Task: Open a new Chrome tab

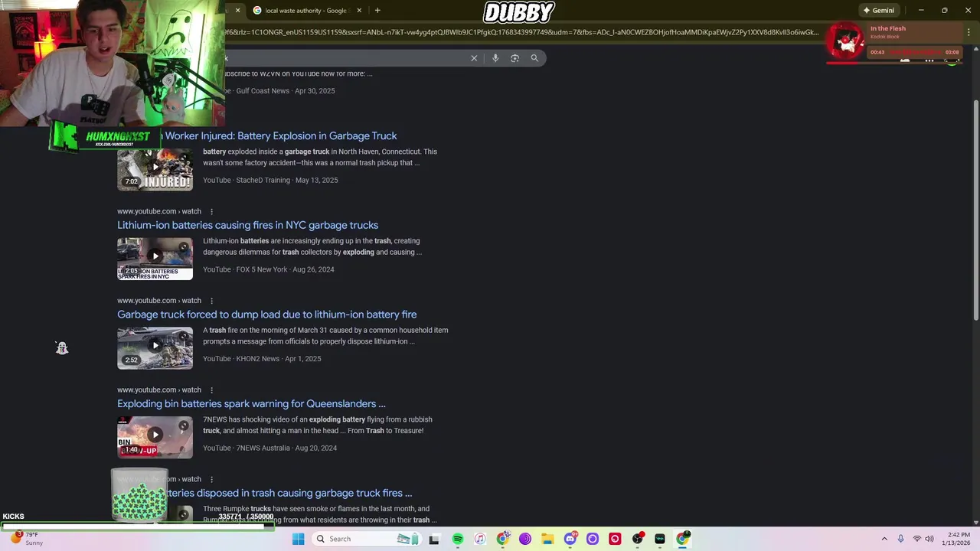Action: (377, 10)
